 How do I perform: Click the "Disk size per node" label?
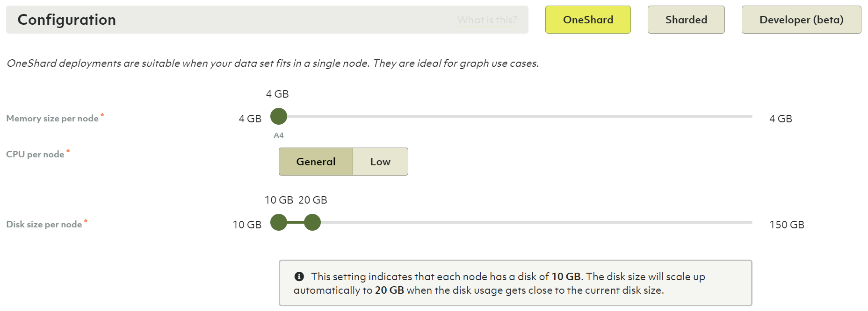(x=44, y=225)
